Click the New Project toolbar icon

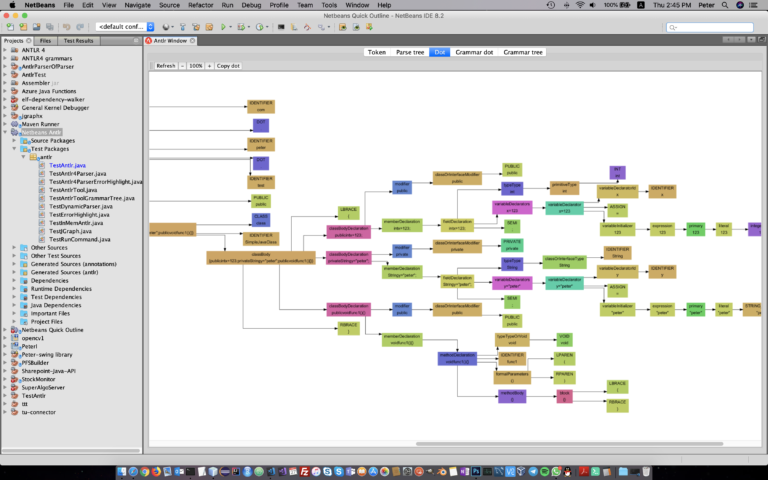[23, 27]
